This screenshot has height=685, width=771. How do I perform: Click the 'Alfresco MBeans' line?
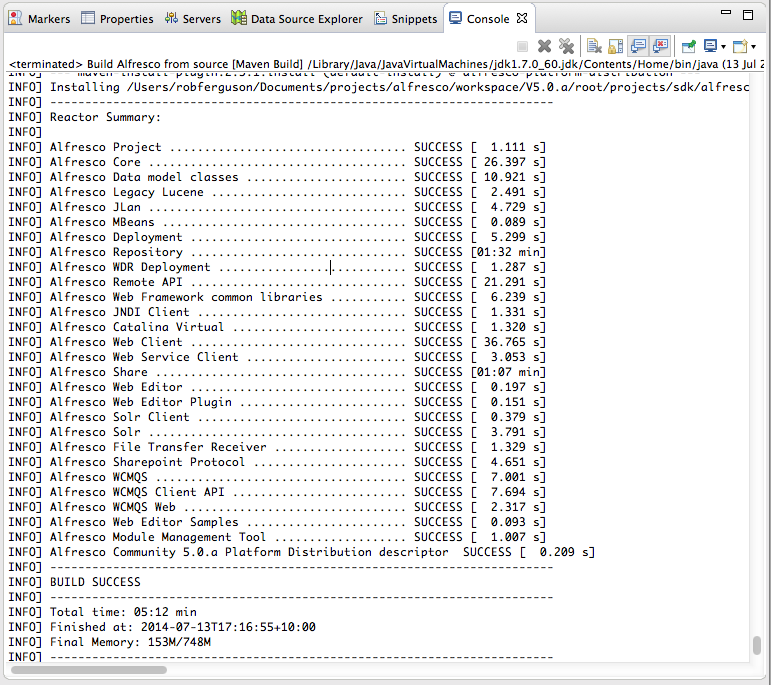point(277,222)
